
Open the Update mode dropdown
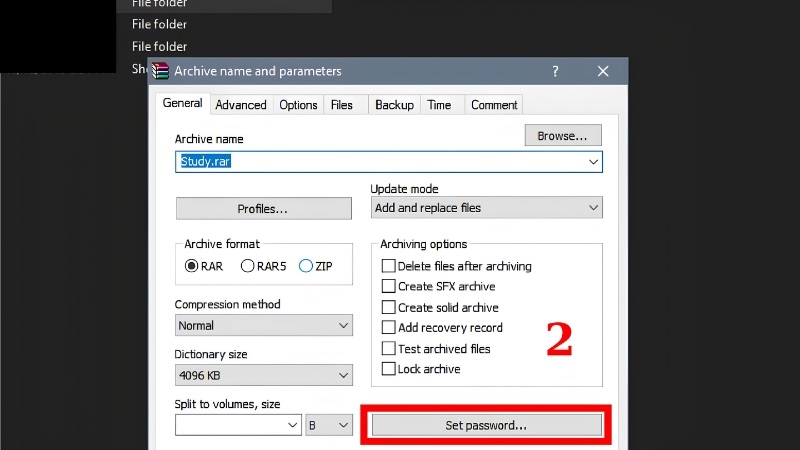point(487,208)
